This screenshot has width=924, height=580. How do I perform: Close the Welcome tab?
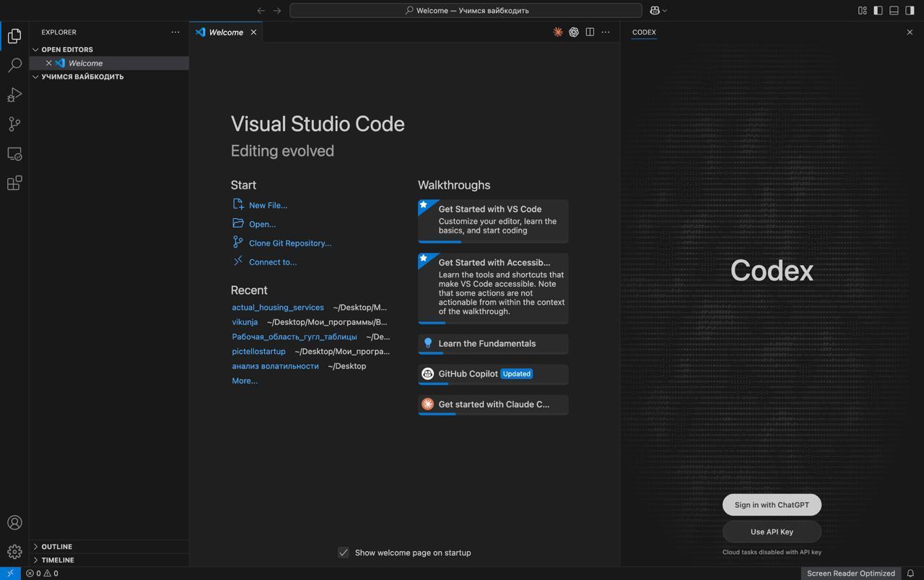coord(253,32)
